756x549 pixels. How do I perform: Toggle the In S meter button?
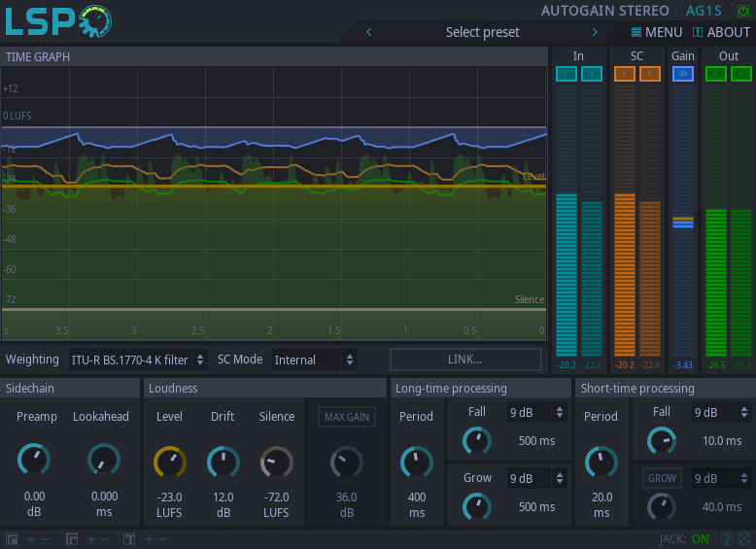[592, 74]
